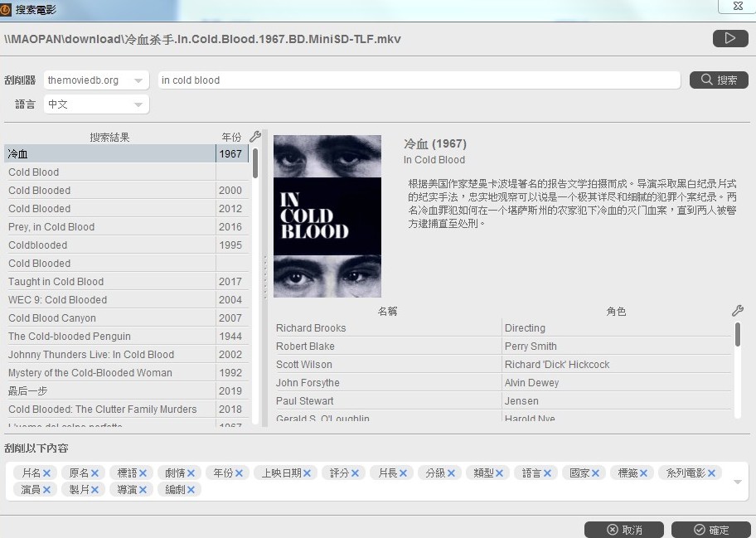
Task: Click the splitter handle between result panels
Action: click(264, 277)
